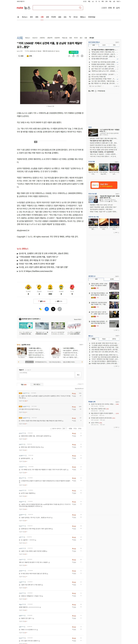Select 댓글순 tab in 랭킹 뉴스
Screen dimensions: 138x644
[x=104, y=339]
